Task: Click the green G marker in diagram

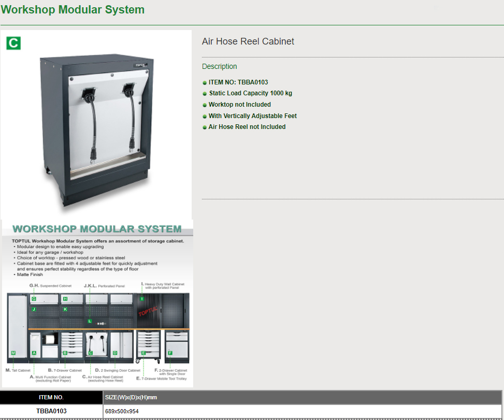Action: coord(34,299)
